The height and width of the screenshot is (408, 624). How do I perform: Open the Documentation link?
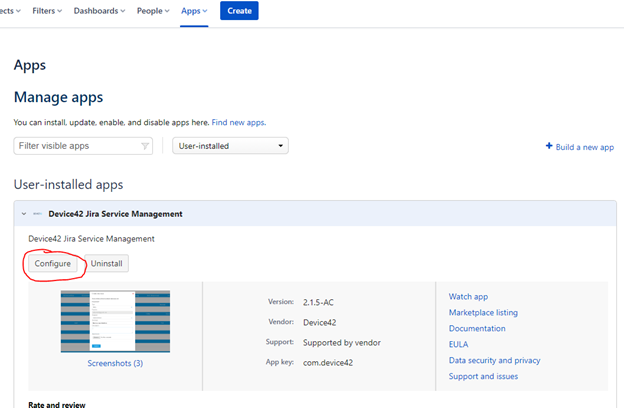pyautogui.click(x=477, y=328)
